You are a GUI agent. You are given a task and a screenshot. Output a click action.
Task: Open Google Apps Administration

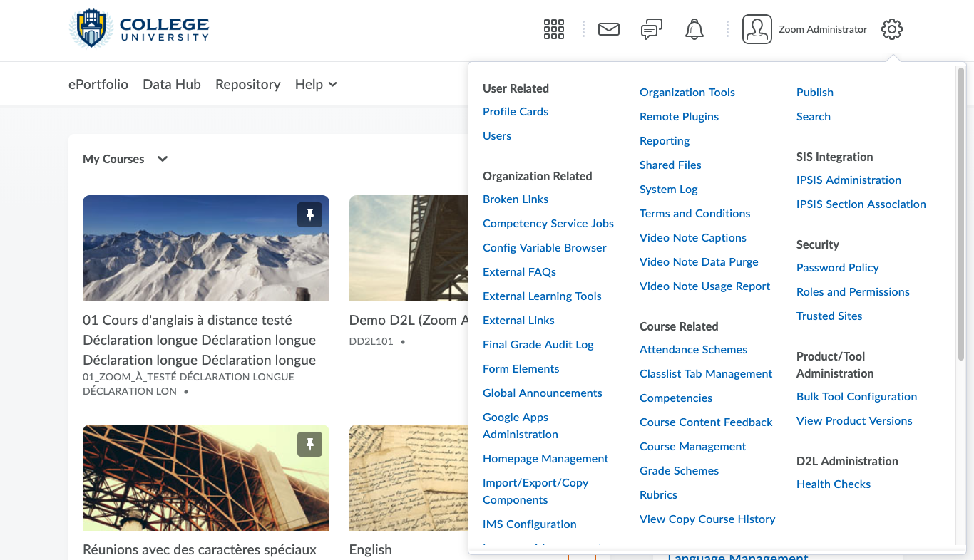[521, 426]
